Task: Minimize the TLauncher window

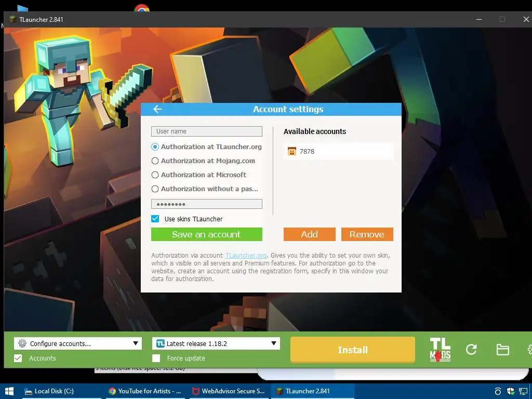Action: (x=478, y=19)
